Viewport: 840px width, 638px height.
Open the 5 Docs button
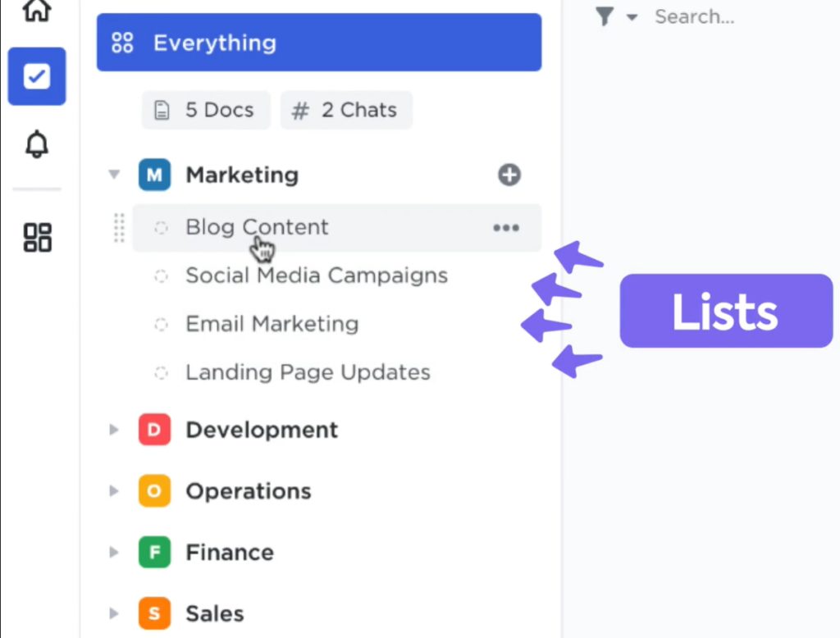pyautogui.click(x=206, y=111)
